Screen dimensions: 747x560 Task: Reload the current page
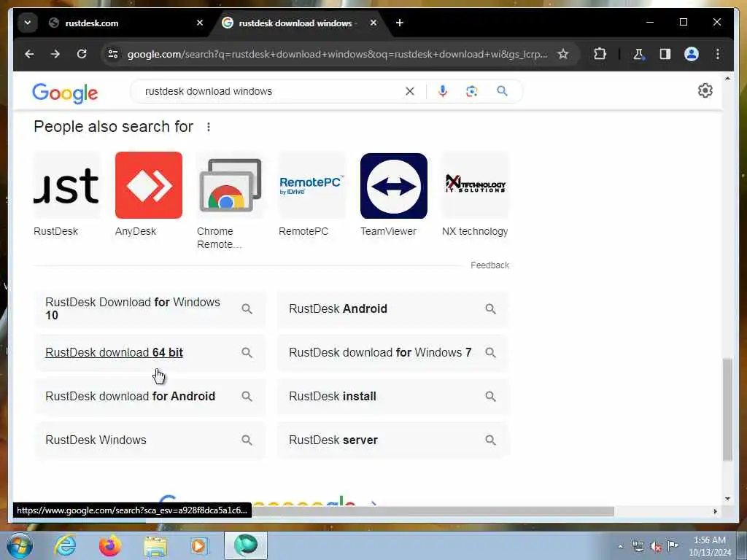tap(82, 54)
